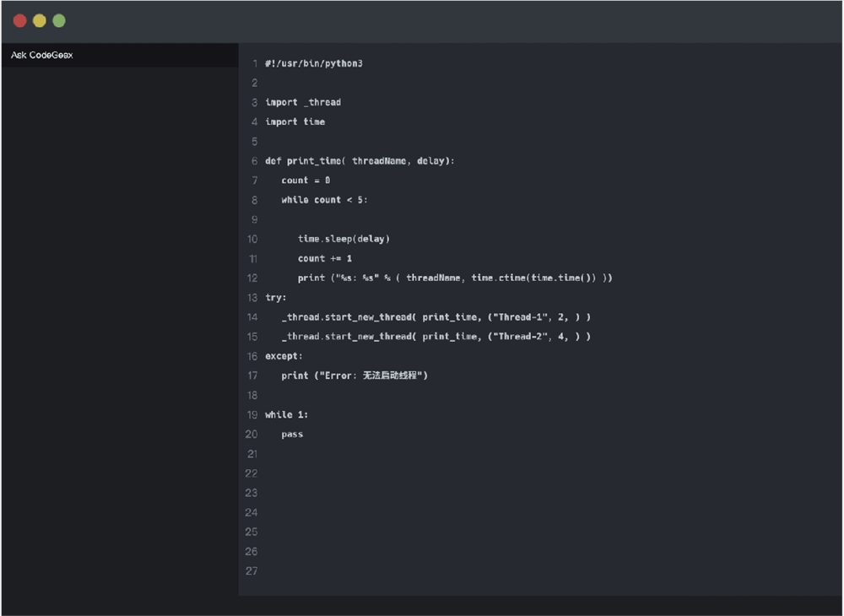Click the 'try:' code line
This screenshot has width=844, height=616.
point(276,298)
